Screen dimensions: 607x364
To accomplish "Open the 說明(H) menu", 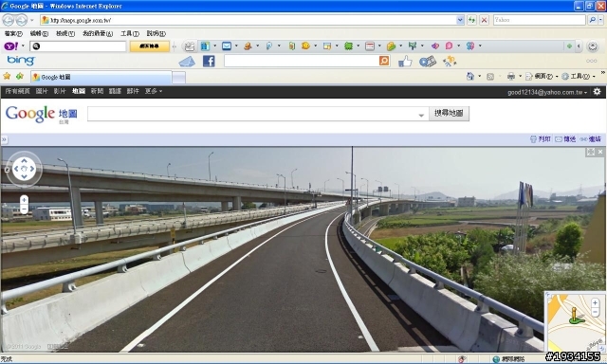I will [x=156, y=34].
